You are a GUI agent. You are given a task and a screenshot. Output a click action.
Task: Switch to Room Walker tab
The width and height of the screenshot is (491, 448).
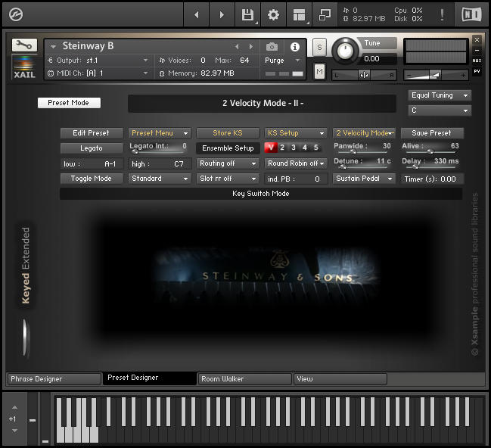(x=245, y=379)
